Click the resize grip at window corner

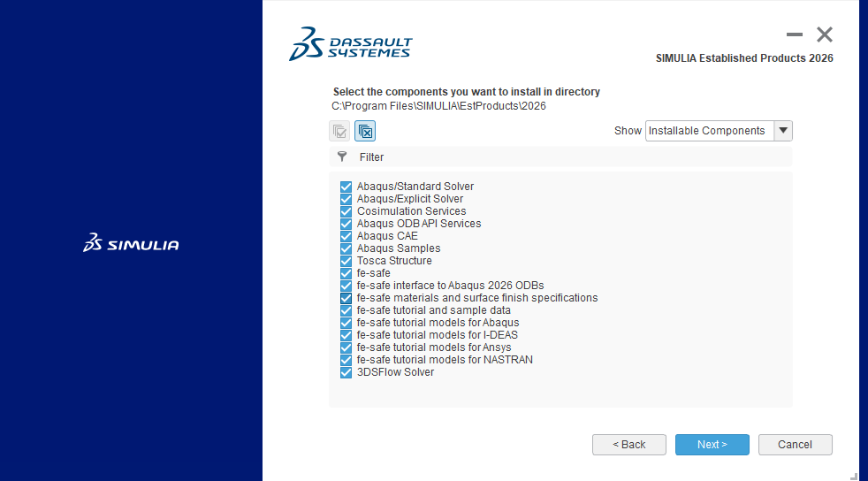[x=854, y=476]
